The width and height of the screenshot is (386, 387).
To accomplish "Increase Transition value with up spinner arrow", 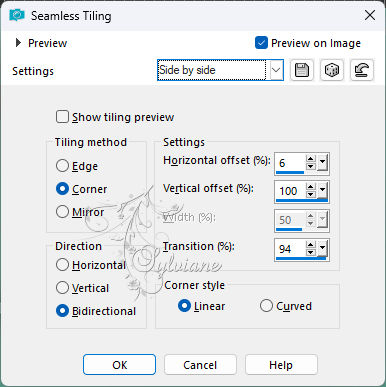I will click(311, 245).
